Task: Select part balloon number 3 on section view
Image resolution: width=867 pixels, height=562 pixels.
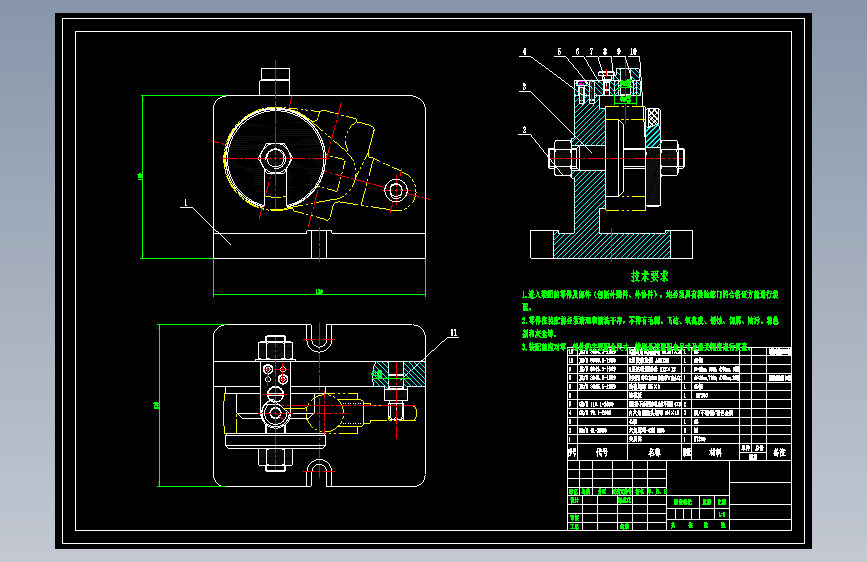Action: click(524, 87)
